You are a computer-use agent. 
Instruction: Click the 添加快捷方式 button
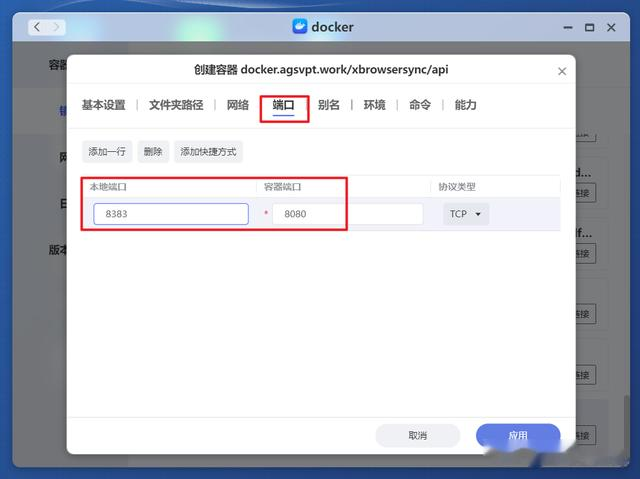click(x=208, y=152)
